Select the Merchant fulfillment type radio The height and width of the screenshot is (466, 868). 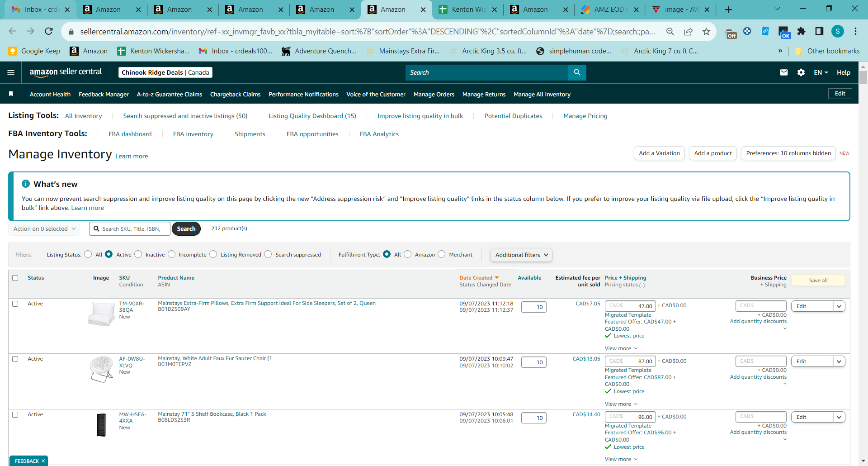click(x=442, y=254)
